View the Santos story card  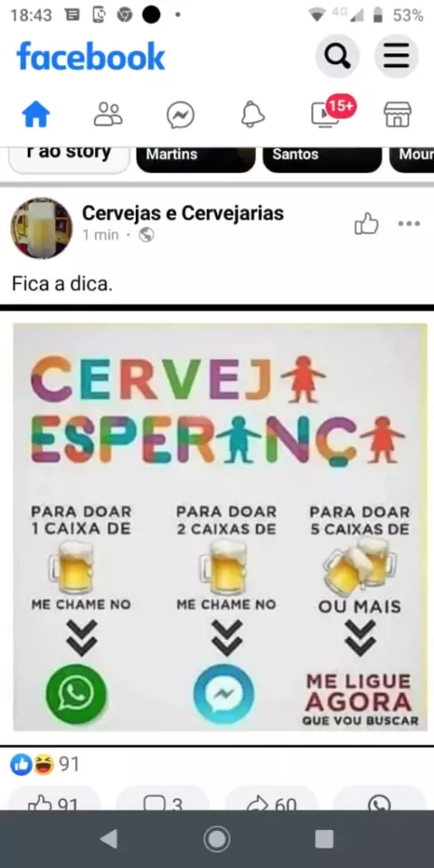322,159
